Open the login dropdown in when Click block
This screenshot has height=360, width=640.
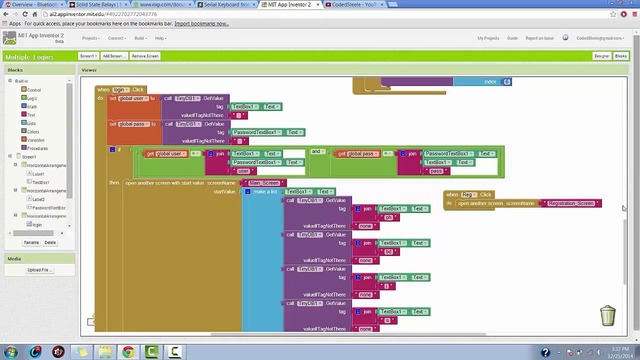[121, 89]
